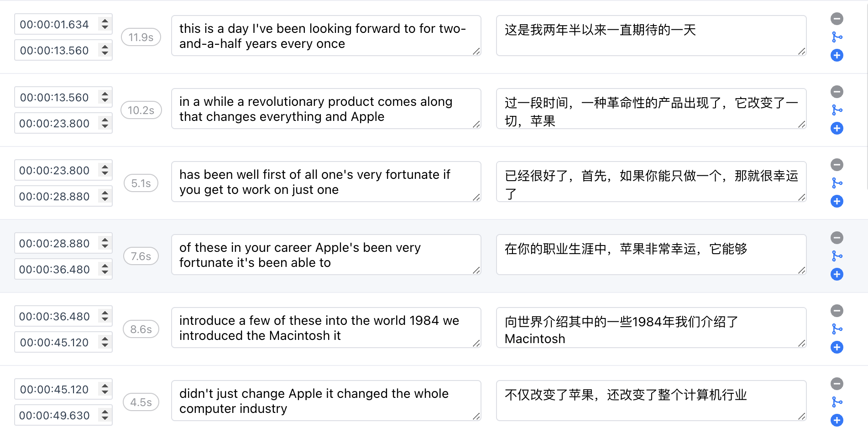Edit the English text starting "didn't just change Apple"
Viewport: 868px width, 438px height.
[325, 401]
